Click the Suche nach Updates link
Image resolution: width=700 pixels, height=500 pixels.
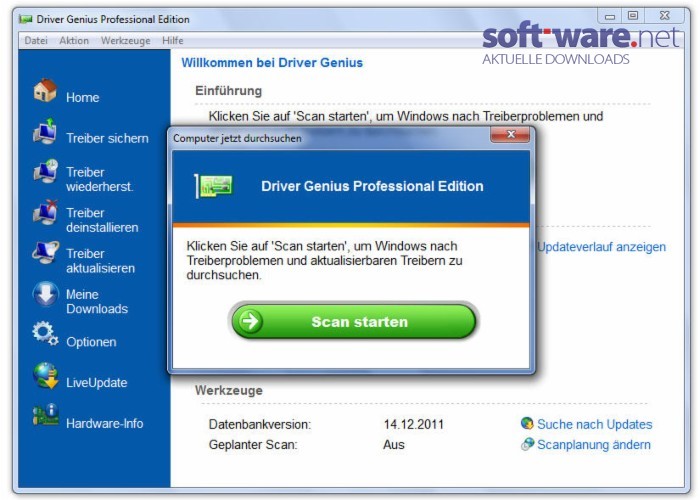594,424
